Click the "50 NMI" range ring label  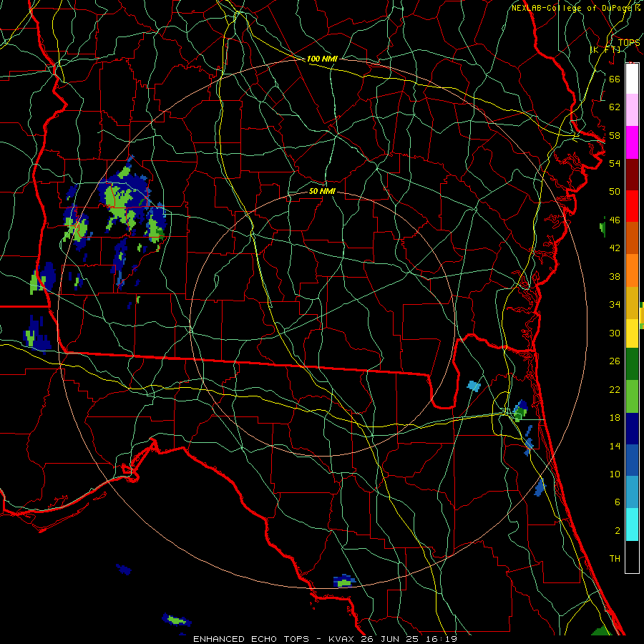322,191
